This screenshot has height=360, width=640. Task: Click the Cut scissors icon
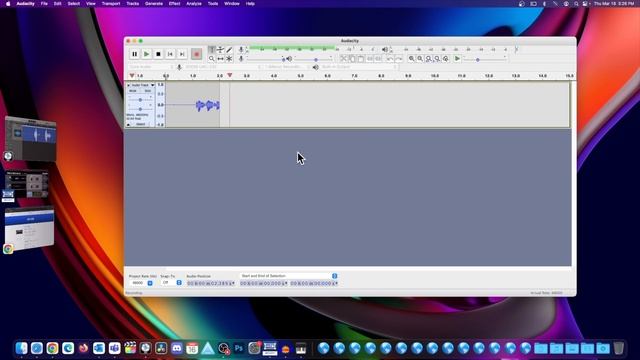pyautogui.click(x=343, y=59)
